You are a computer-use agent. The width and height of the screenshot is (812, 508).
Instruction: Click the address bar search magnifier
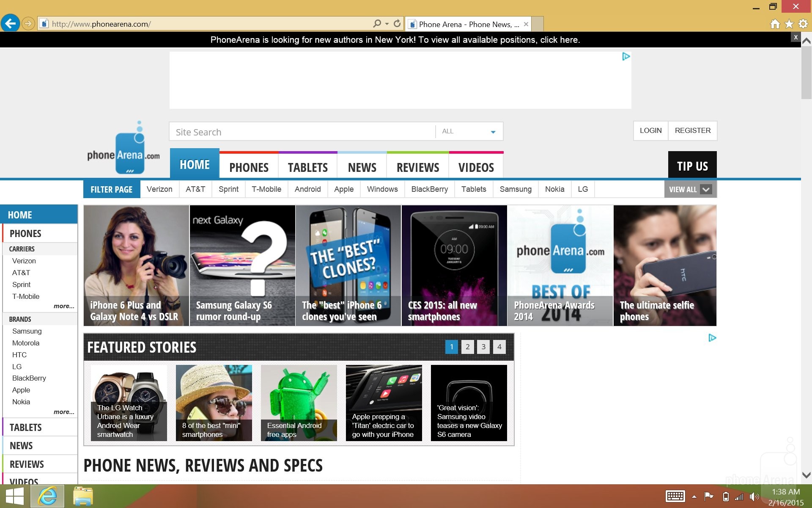[377, 24]
